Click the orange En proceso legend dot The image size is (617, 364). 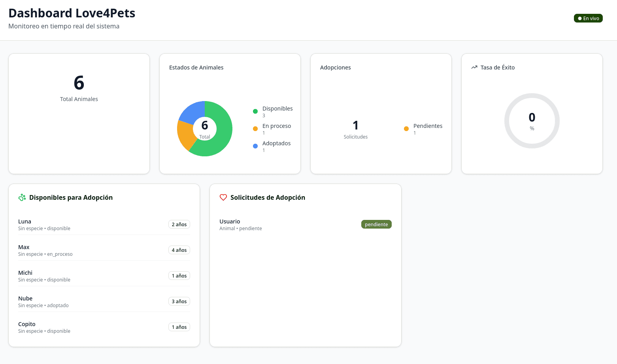point(255,129)
